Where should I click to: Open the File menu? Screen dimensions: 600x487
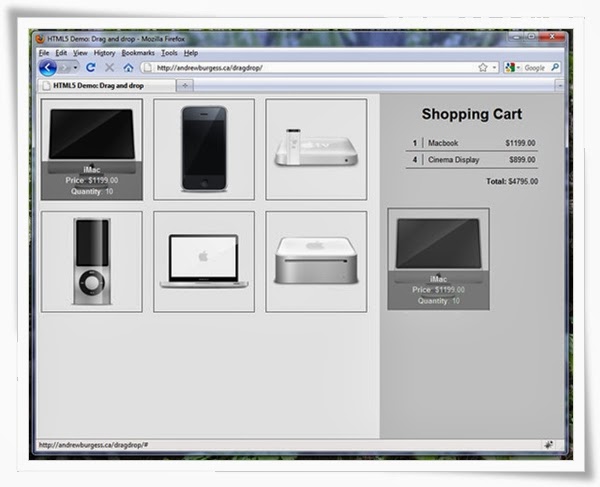pos(44,53)
